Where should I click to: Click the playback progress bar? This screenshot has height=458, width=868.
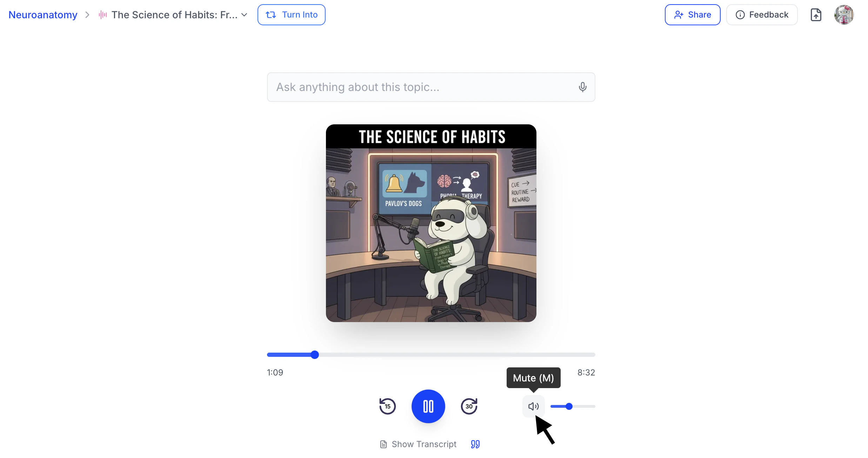[x=431, y=355]
